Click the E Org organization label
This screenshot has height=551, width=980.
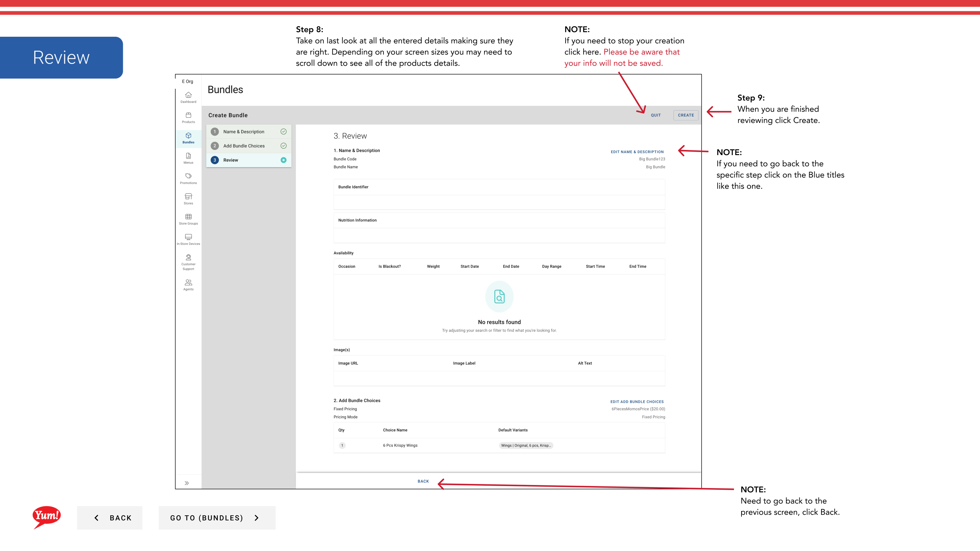pos(187,81)
